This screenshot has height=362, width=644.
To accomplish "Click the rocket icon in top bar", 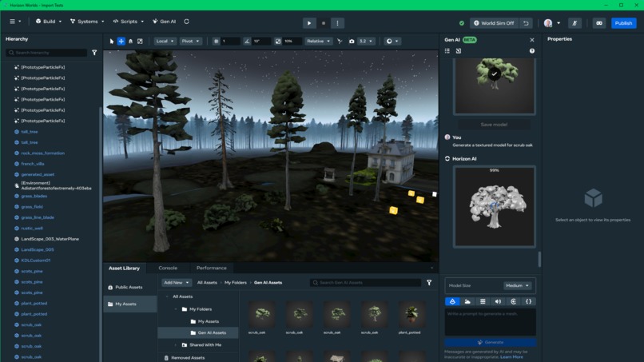I will click(x=574, y=23).
